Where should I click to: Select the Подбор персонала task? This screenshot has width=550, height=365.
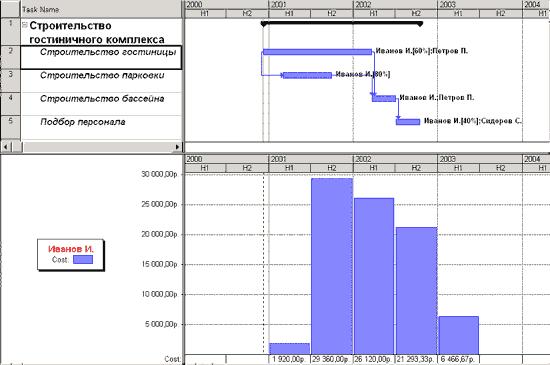pyautogui.click(x=101, y=127)
